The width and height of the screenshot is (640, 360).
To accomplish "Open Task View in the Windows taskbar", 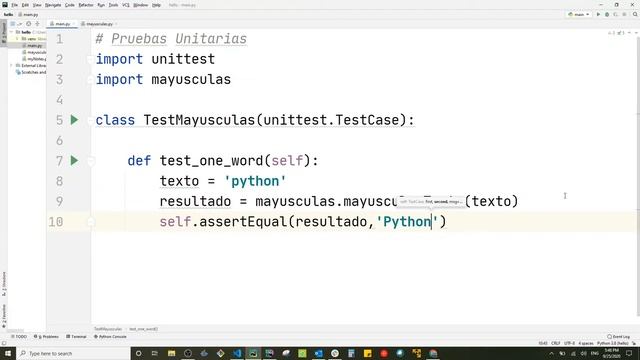I will (x=155, y=353).
